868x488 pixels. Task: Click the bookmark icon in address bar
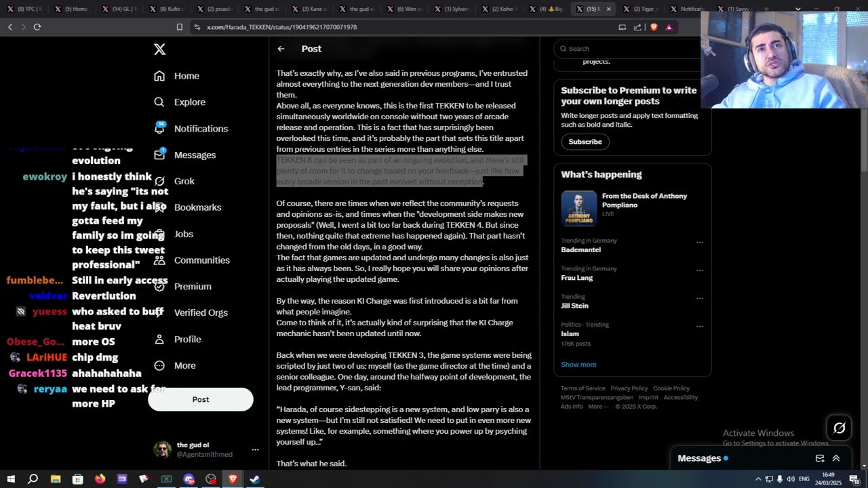pyautogui.click(x=179, y=27)
